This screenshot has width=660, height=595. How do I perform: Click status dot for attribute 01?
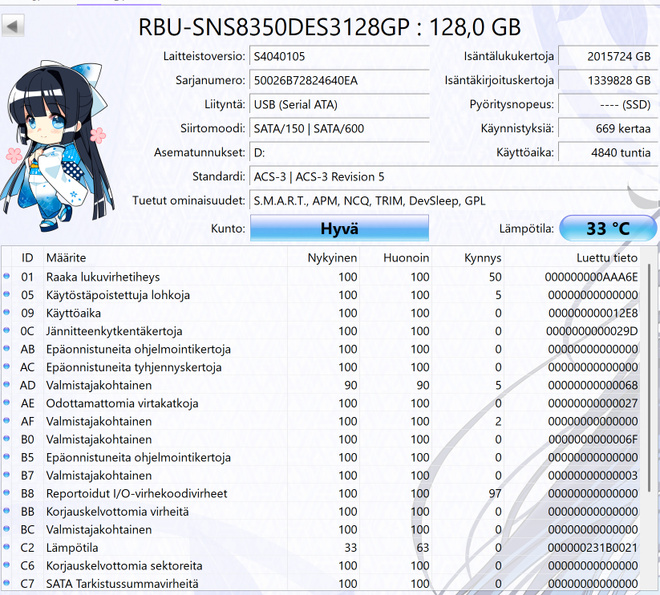(x=6, y=276)
